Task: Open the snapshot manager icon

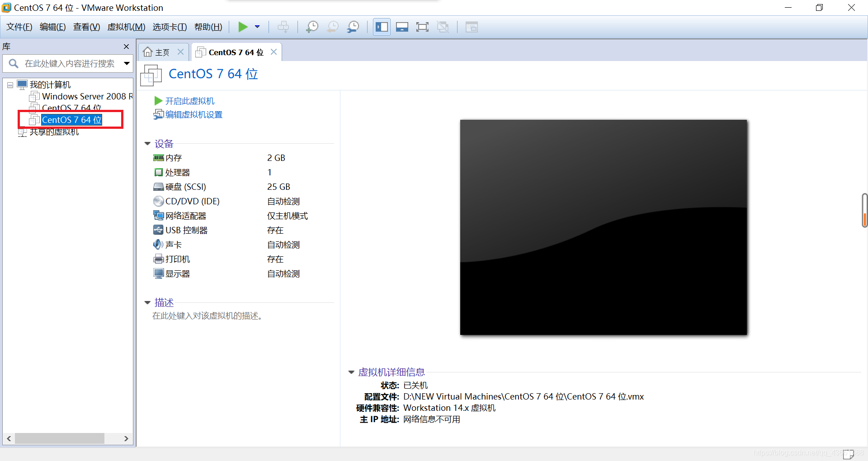Action: [353, 27]
